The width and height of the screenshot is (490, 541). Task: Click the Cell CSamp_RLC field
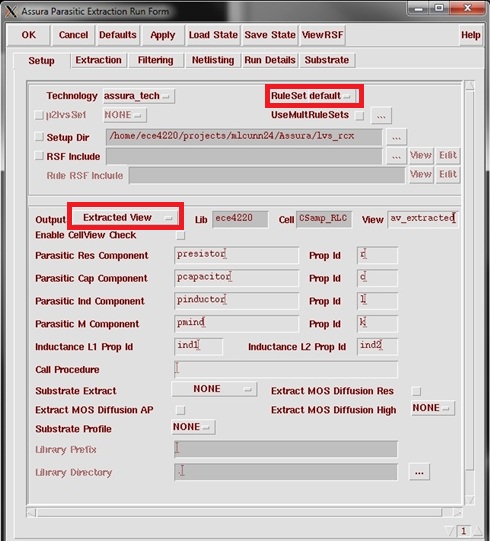pos(324,219)
